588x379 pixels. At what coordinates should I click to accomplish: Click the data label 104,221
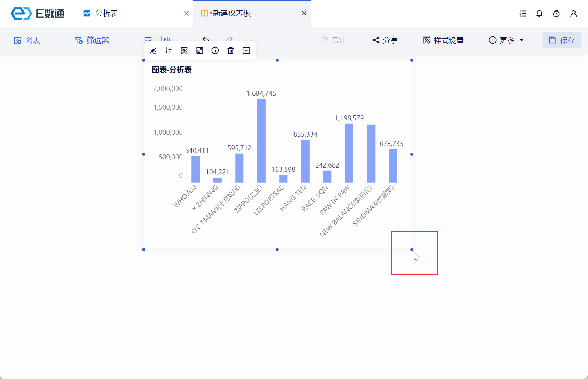click(x=217, y=172)
